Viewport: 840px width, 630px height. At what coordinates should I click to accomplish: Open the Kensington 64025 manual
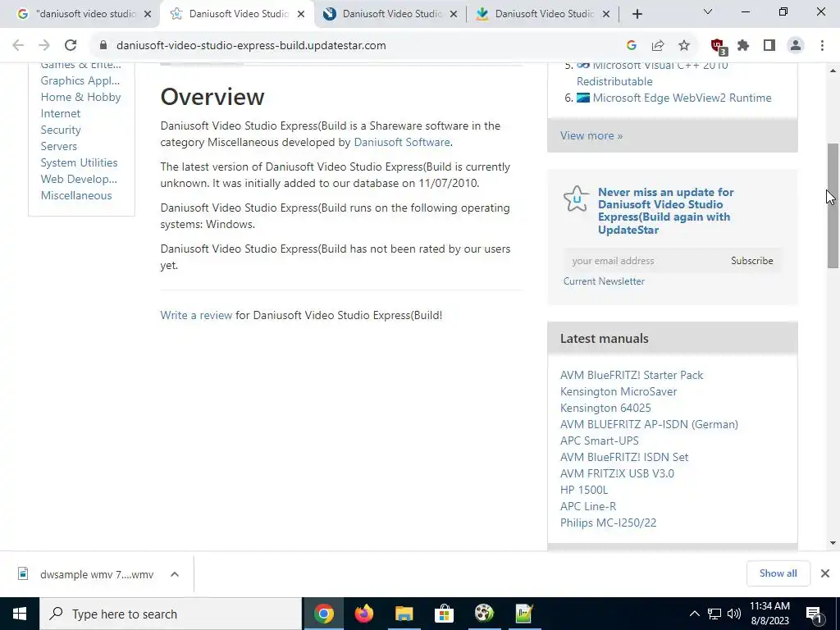pyautogui.click(x=605, y=409)
